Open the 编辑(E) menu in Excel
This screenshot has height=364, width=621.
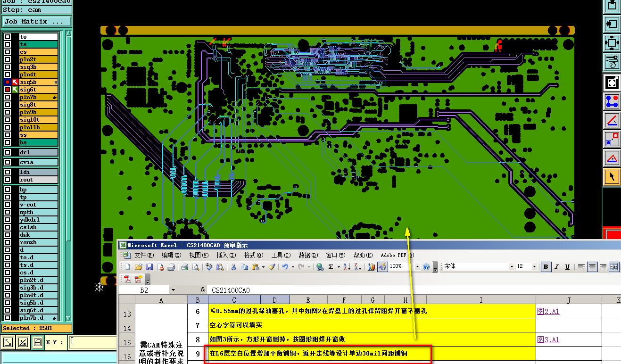pos(172,255)
